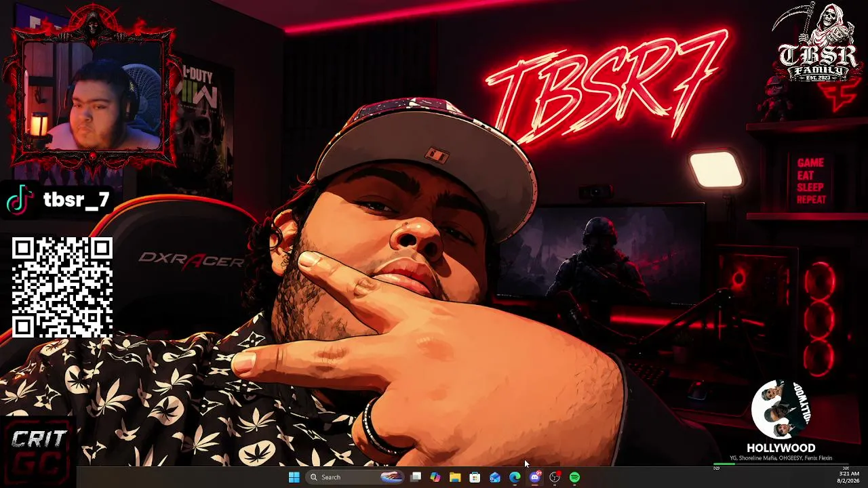Open Outlook mail from the taskbar
The image size is (868, 488).
pyautogui.click(x=495, y=477)
